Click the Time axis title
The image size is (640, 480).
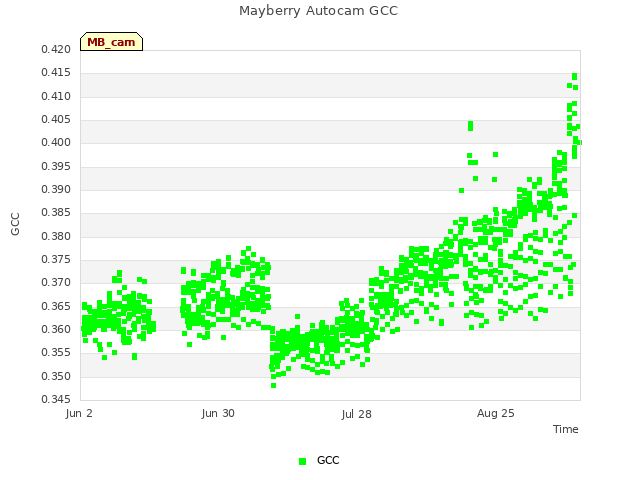(566, 429)
